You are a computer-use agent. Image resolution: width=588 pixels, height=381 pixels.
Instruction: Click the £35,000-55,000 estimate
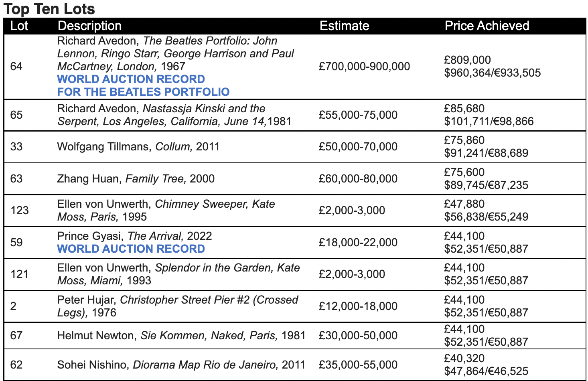358,365
